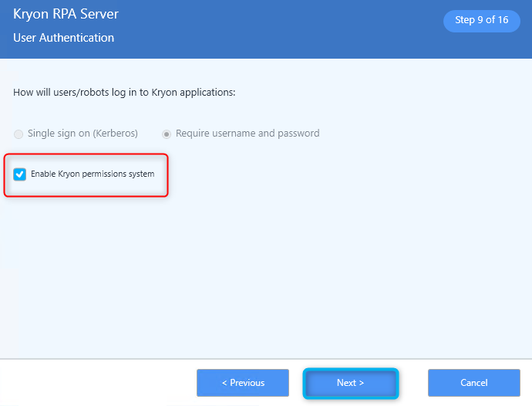Click the empty radio circle beside Single sign on
532x406 pixels.
coord(19,134)
